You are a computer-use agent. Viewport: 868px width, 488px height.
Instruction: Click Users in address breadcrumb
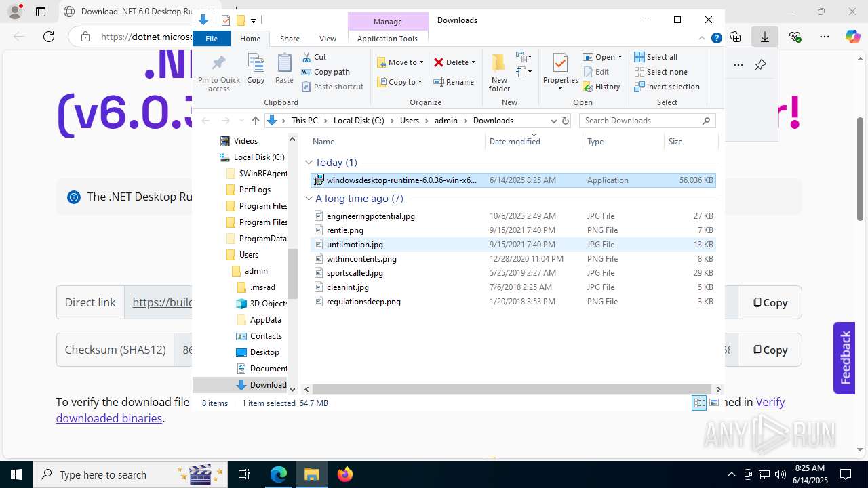pos(410,121)
